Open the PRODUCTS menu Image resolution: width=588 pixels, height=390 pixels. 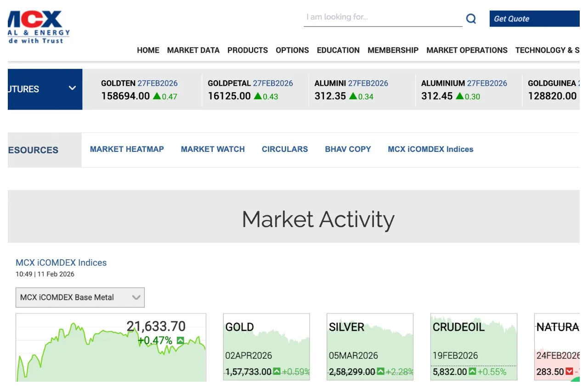pyautogui.click(x=248, y=50)
